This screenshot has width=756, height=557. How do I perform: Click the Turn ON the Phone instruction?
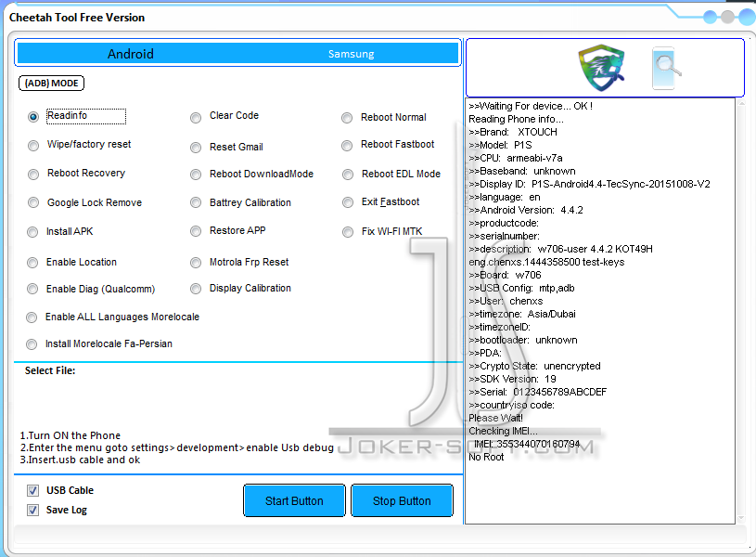pos(70,435)
